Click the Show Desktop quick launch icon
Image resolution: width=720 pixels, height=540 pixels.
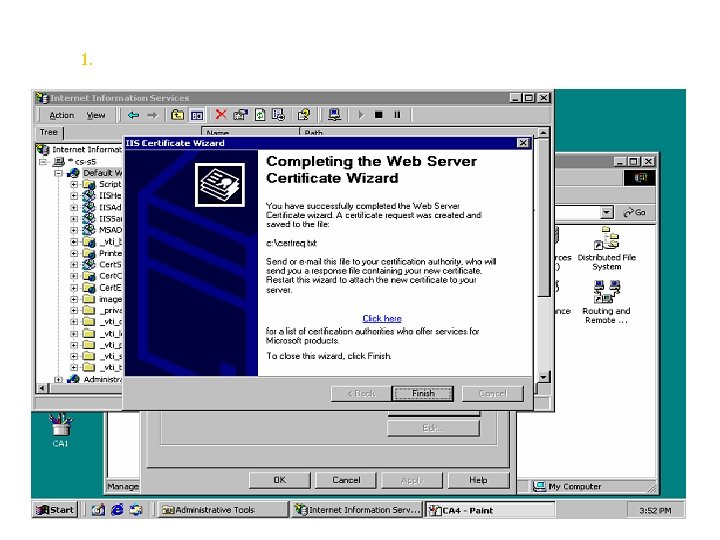98,510
